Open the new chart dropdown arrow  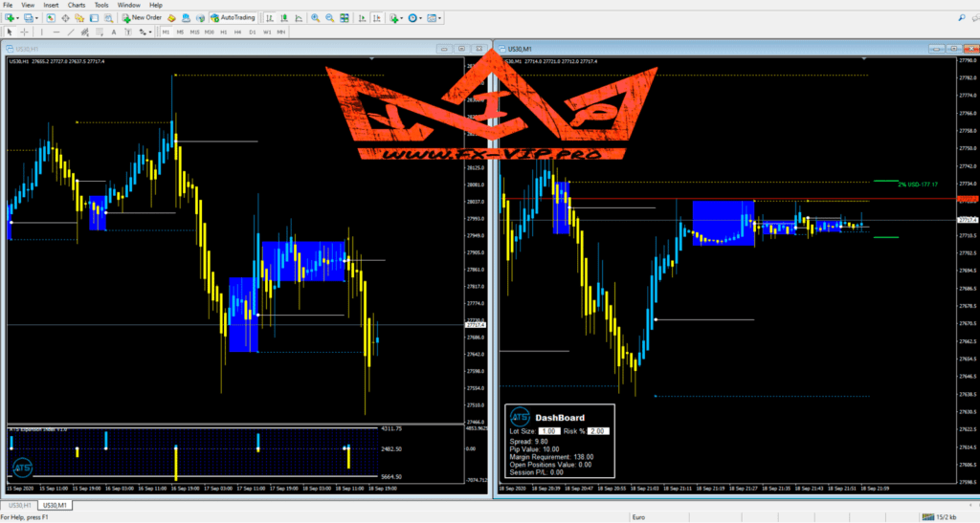pos(18,17)
